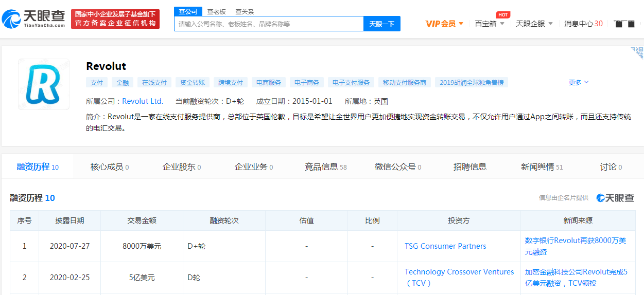
Task: Click the 电商服务 tag
Action: pyautogui.click(x=269, y=82)
